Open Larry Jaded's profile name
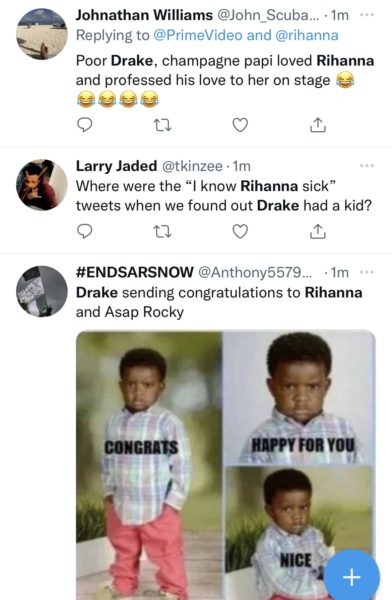This screenshot has height=600, width=392. point(116,166)
